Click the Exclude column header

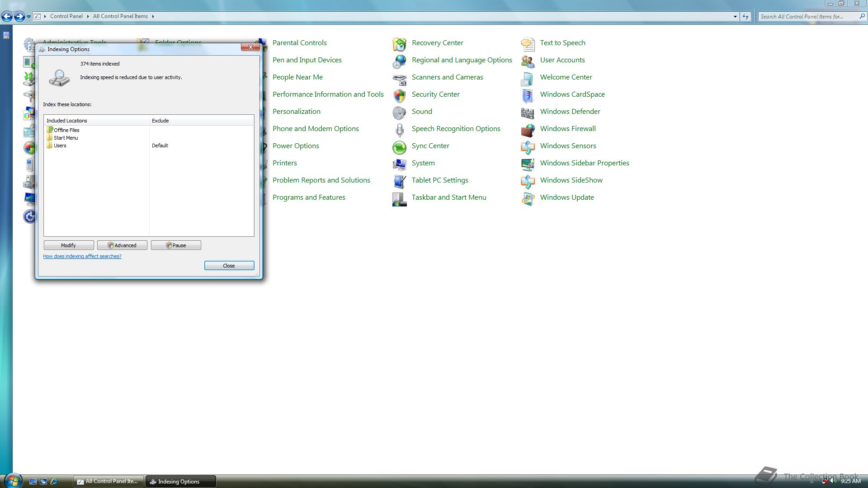202,121
